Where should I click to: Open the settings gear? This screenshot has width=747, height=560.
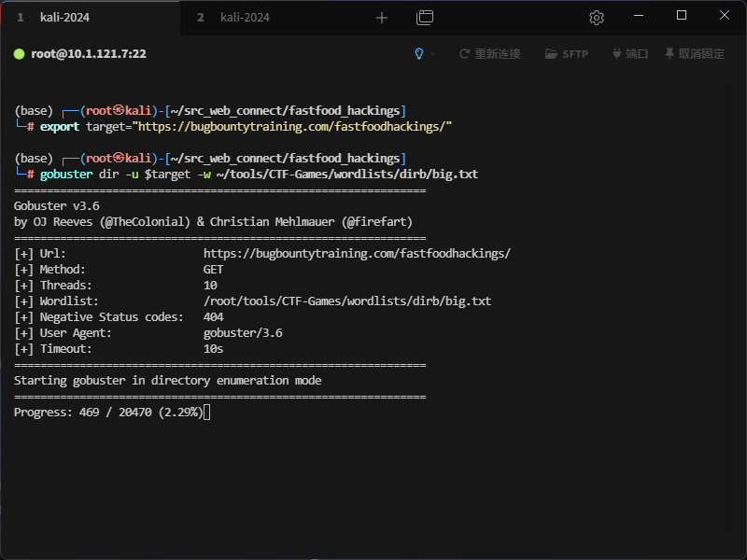coord(597,18)
